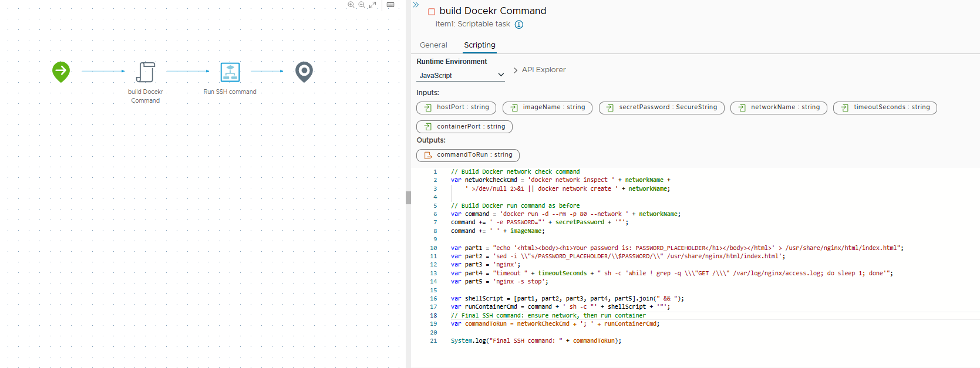The image size is (980, 368).
Task: Click the 'var networkCheckCmd' code line
Action: pyautogui.click(x=561, y=180)
